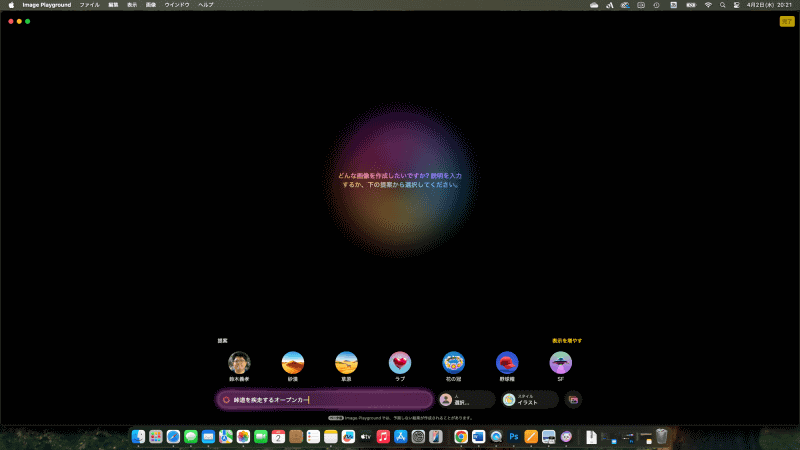Viewport: 800px width, 450px height.
Task: Open Apple TV from the Dock
Action: point(366,437)
